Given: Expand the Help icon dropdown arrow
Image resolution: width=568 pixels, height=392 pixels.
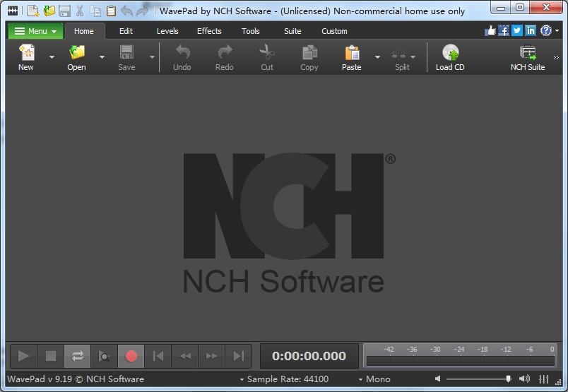Looking at the screenshot, I should tap(557, 31).
